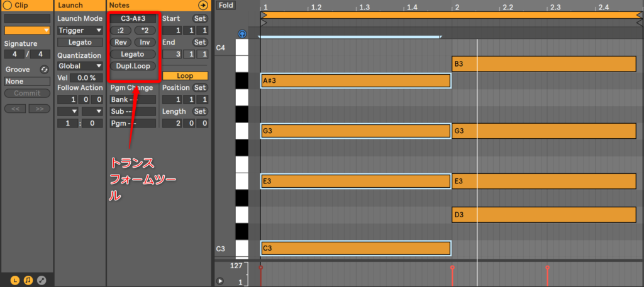Click the previous groove << button
The width and height of the screenshot is (644, 287).
coord(14,109)
